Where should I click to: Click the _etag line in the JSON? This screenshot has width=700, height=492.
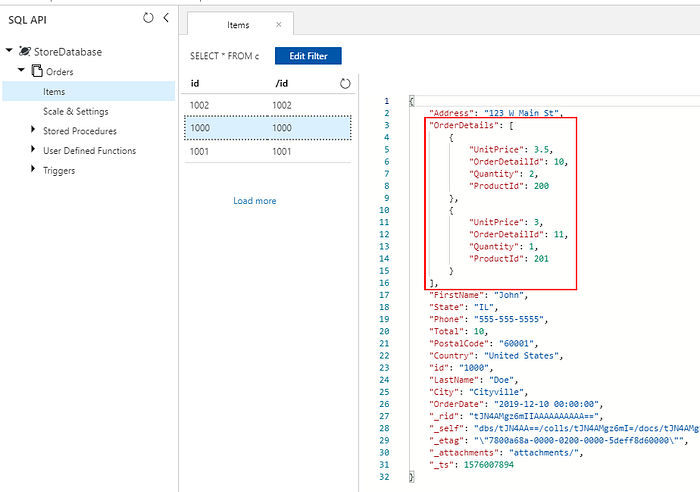[558, 440]
